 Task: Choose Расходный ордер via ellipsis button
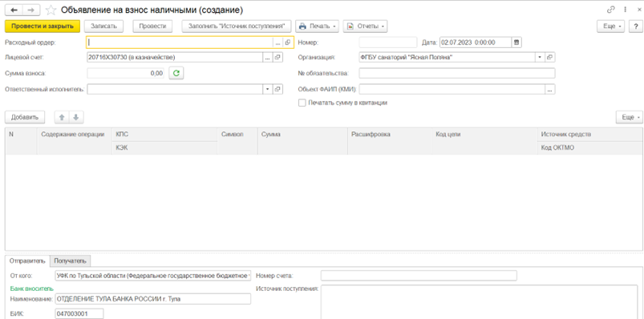[x=278, y=42]
